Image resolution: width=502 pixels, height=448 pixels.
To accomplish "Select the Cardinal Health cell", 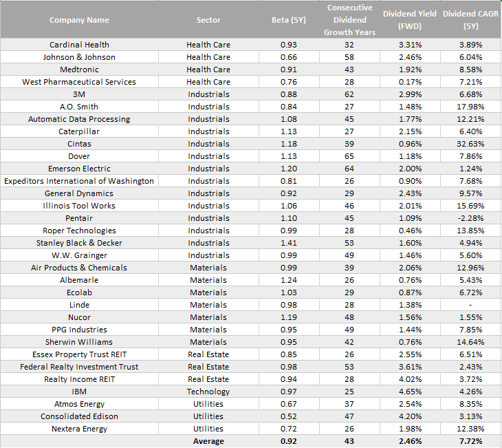I will click(x=79, y=45).
